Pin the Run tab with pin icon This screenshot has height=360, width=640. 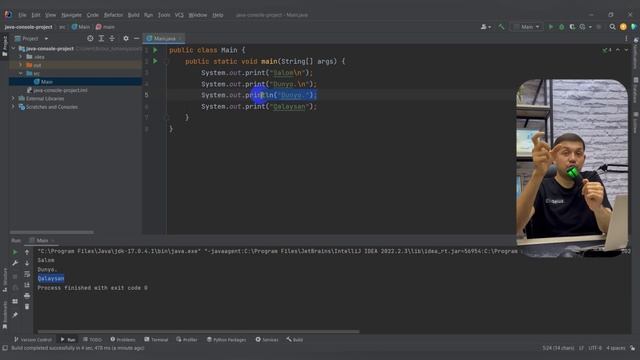pos(15,315)
